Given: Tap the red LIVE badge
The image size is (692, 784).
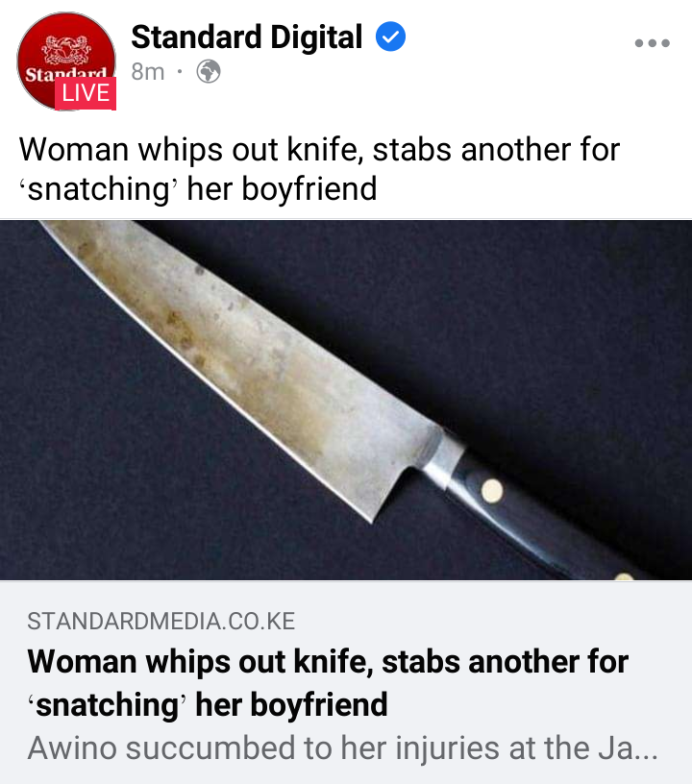Looking at the screenshot, I should (86, 93).
